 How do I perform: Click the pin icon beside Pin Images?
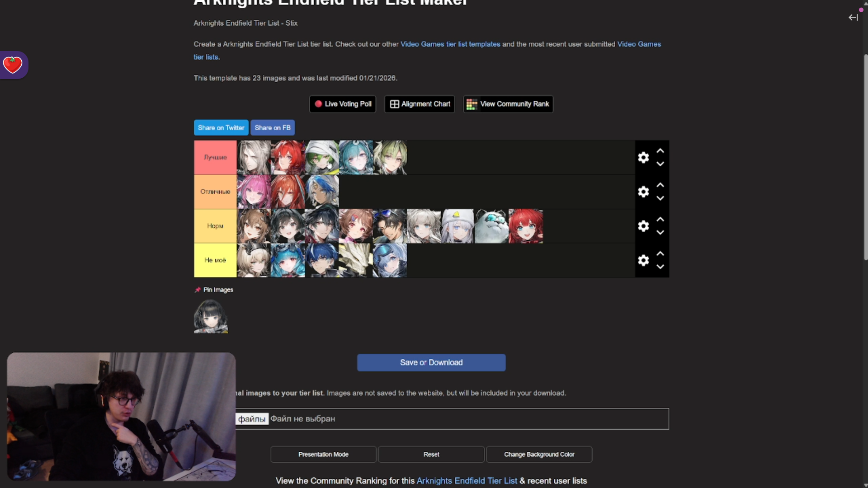(198, 290)
